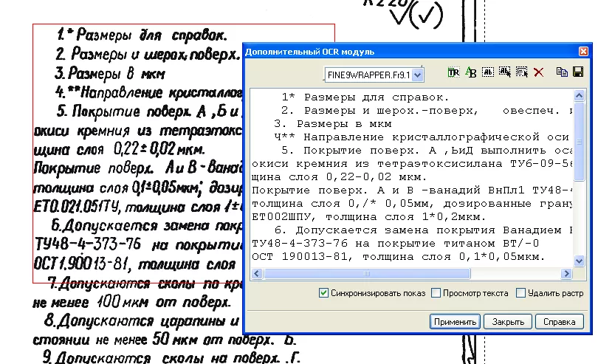Check the Удалить растр checkbox
This screenshot has height=364, width=598.
pyautogui.click(x=521, y=293)
